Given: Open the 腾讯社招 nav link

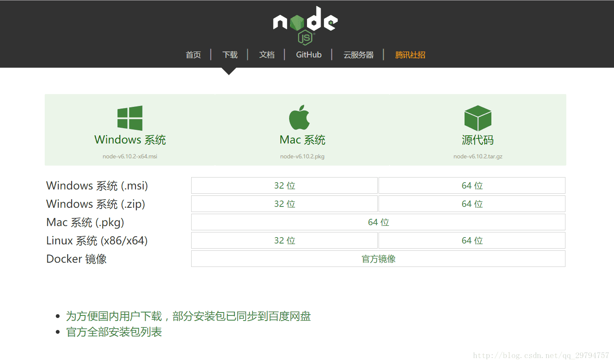Looking at the screenshot, I should tap(410, 55).
